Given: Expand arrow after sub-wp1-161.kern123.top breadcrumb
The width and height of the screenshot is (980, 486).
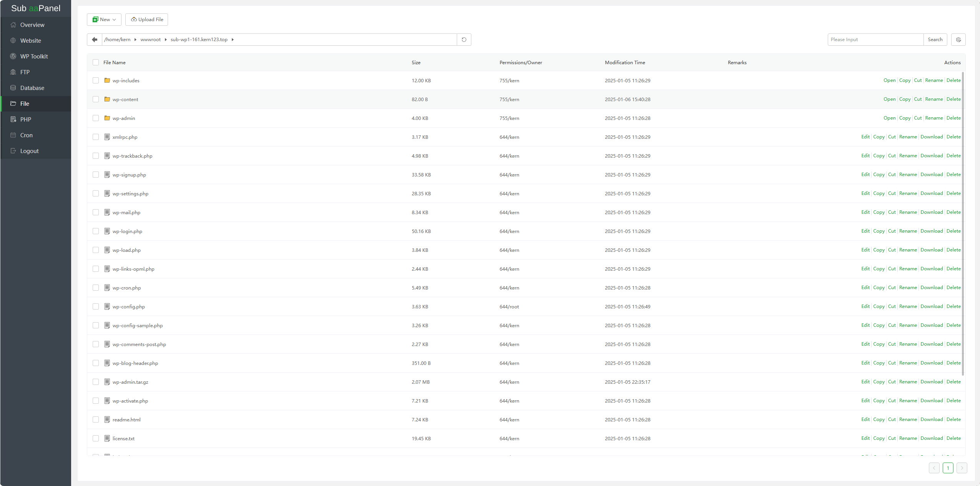Looking at the screenshot, I should tap(233, 40).
